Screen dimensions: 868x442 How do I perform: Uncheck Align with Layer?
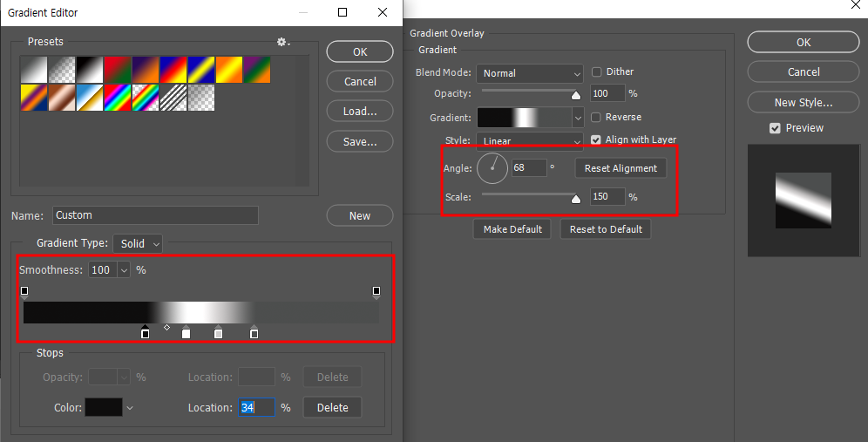pyautogui.click(x=595, y=139)
